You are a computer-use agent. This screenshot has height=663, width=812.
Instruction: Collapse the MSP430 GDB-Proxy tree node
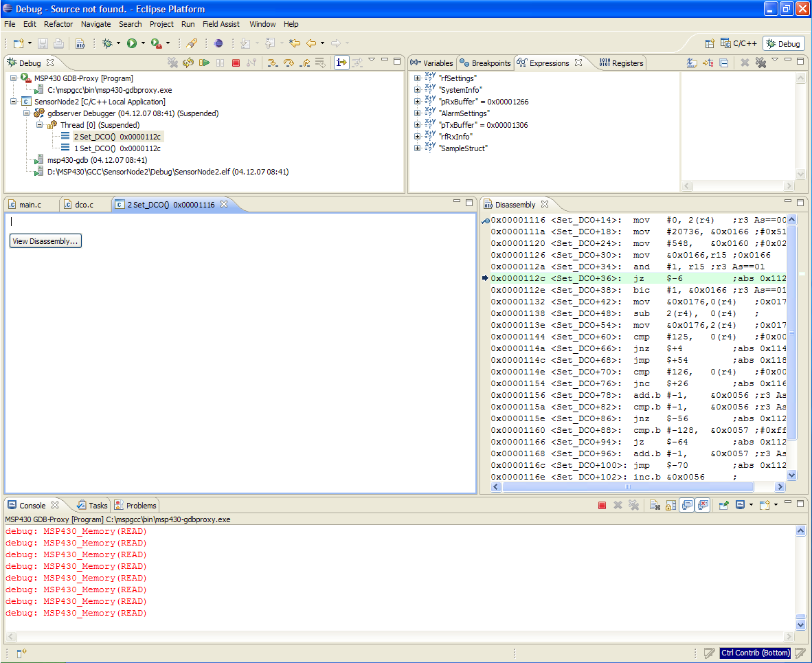[x=14, y=78]
